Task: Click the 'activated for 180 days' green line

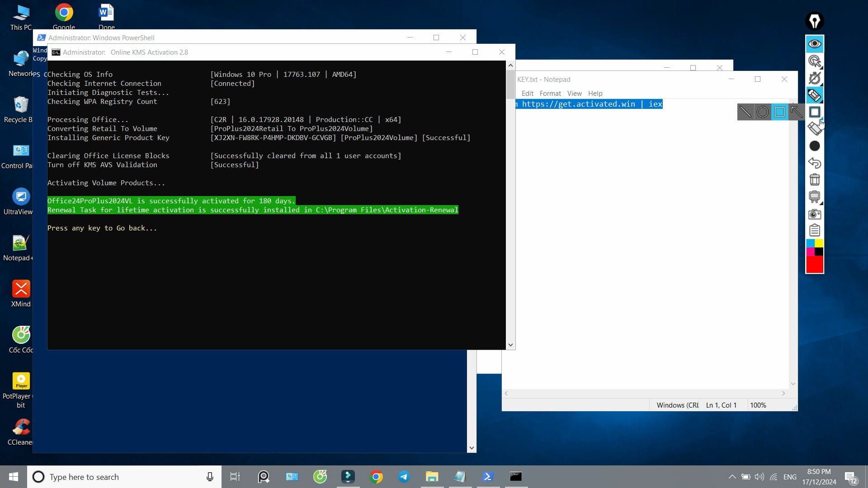Action: coord(171,201)
